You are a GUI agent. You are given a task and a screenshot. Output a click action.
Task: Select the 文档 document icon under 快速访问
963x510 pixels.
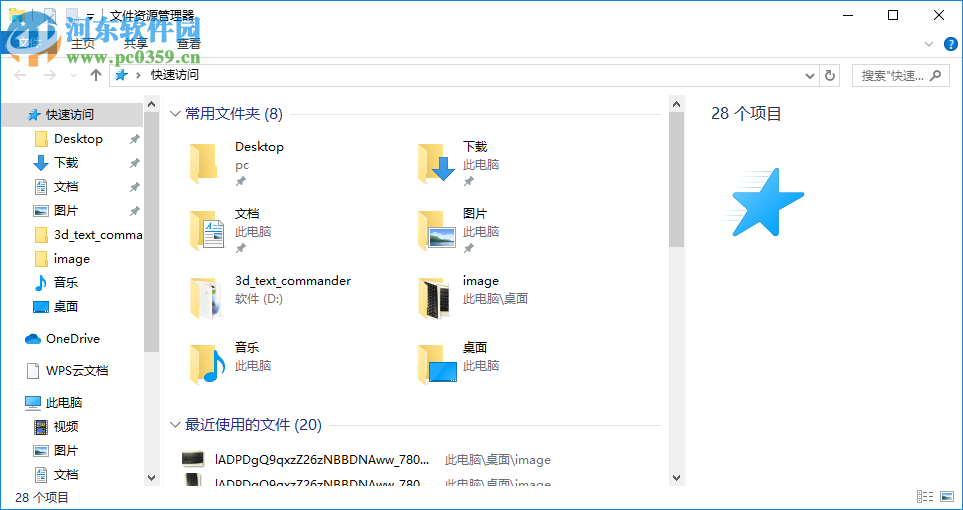41,187
